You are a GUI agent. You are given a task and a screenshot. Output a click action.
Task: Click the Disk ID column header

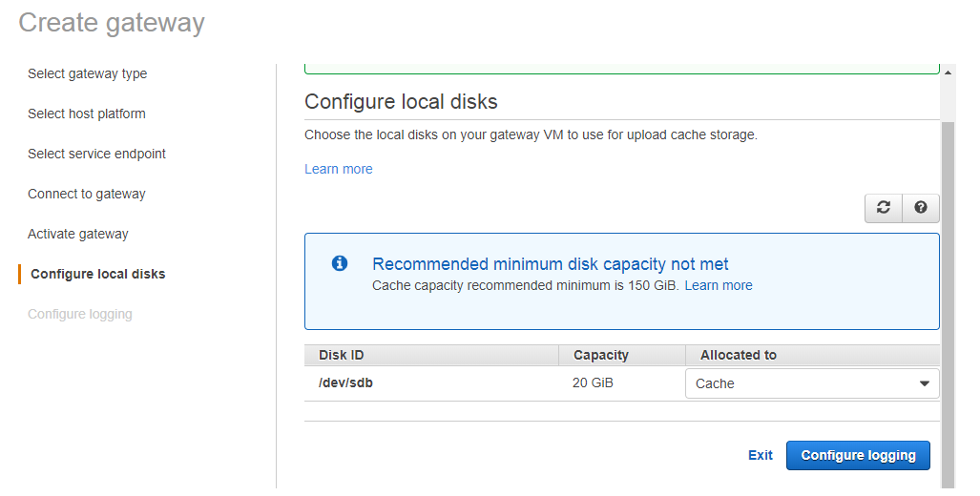coord(341,355)
